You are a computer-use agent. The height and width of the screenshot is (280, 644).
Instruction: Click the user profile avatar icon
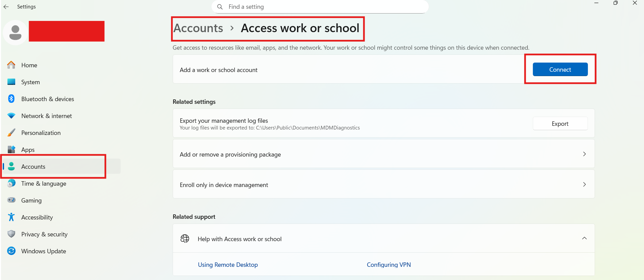pyautogui.click(x=15, y=33)
